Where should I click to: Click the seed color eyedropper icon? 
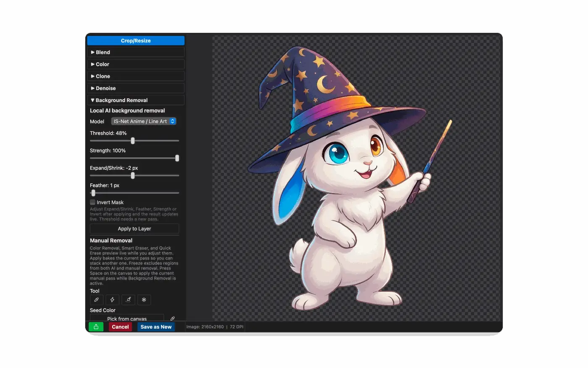[172, 318]
